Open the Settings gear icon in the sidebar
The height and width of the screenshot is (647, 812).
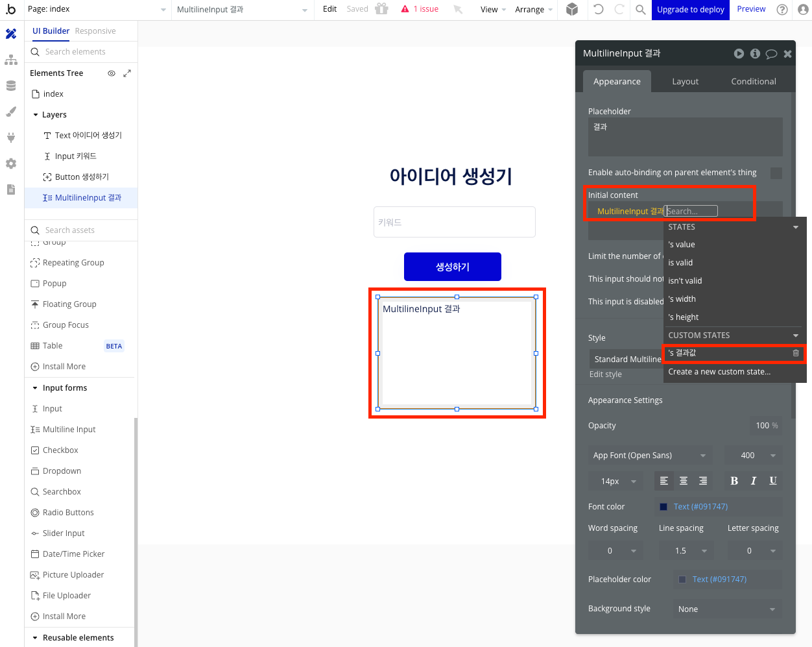coord(11,164)
